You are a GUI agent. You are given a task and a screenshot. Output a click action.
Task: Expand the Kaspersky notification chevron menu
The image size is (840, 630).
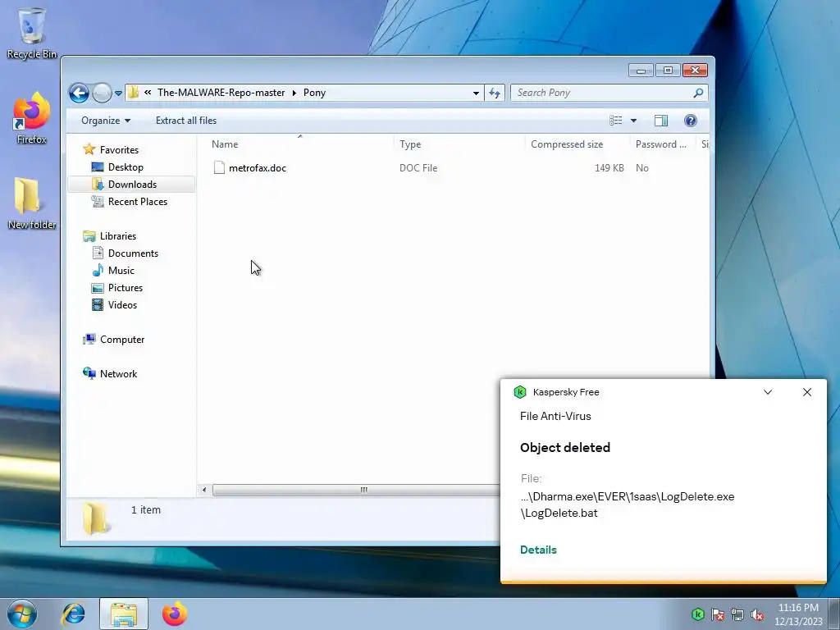[768, 392]
